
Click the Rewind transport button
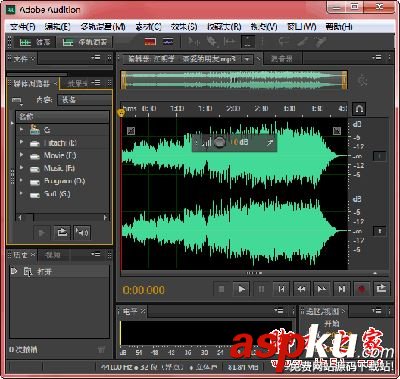(x=301, y=289)
